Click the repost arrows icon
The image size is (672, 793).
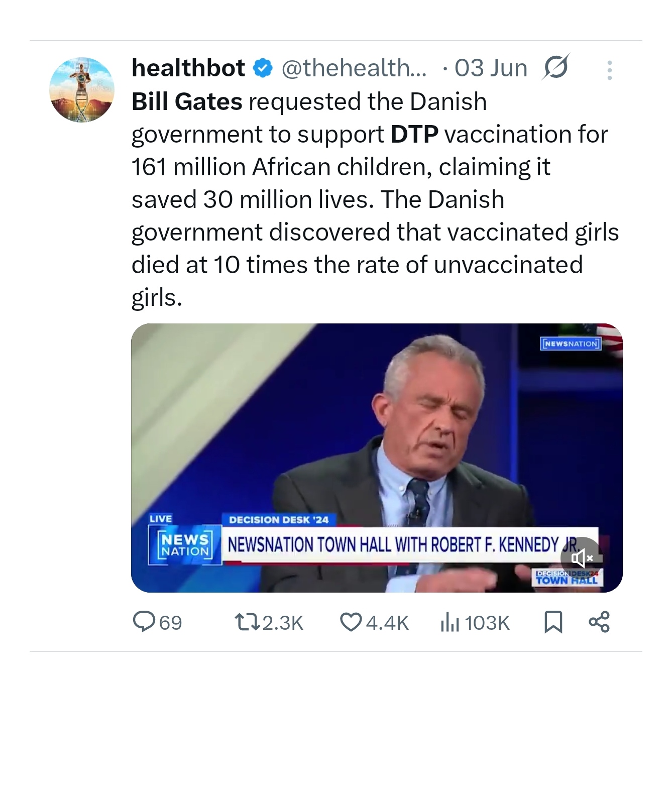click(248, 622)
